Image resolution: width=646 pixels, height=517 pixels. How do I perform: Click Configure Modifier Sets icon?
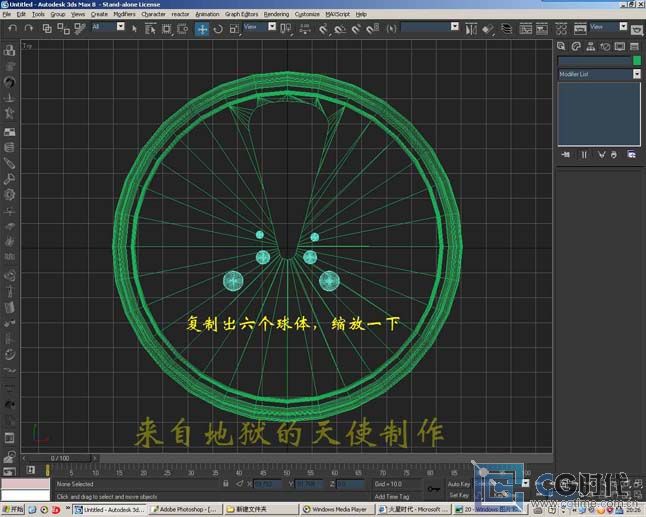[632, 154]
